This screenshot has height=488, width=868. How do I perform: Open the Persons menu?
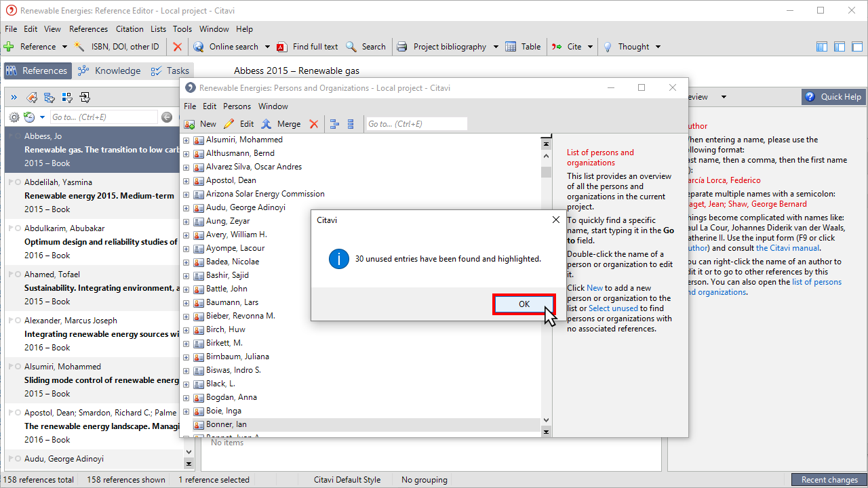tap(237, 106)
